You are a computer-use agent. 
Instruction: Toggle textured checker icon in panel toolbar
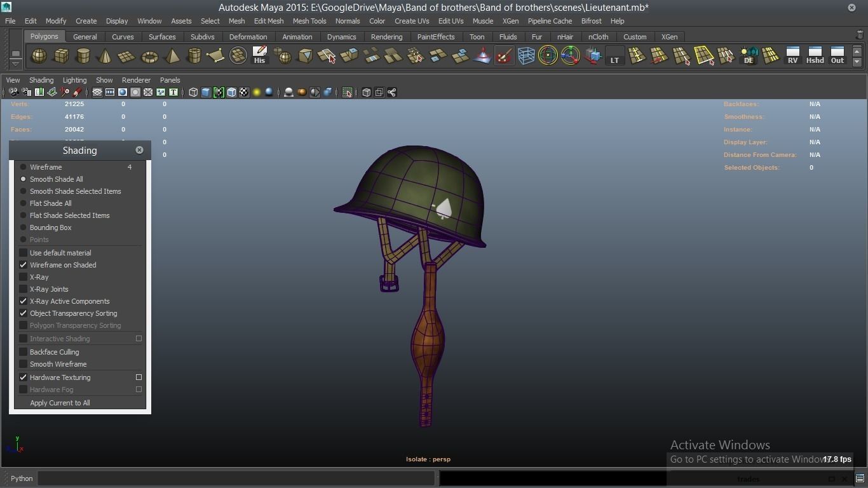[x=244, y=93]
